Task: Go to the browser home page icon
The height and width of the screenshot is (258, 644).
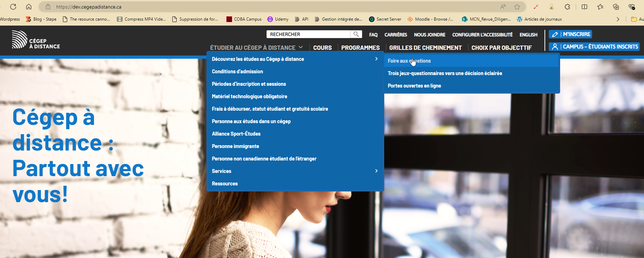Action: click(29, 7)
